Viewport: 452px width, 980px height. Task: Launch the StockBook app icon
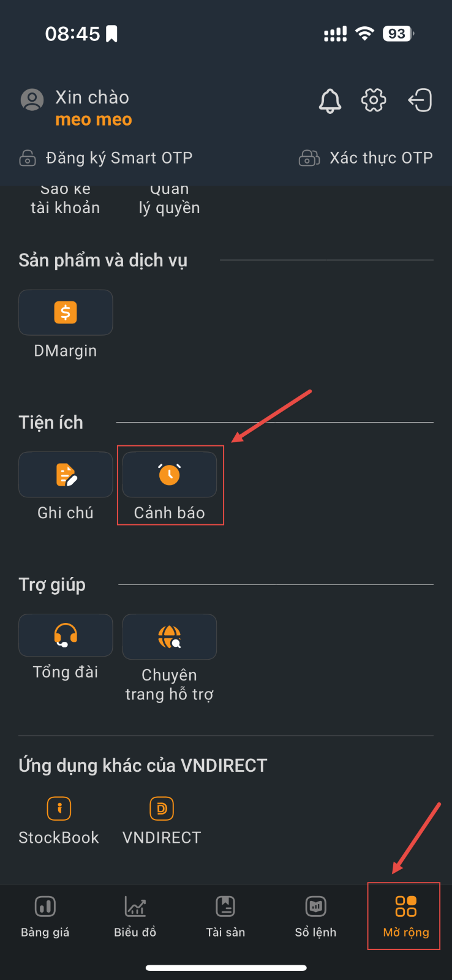click(x=59, y=809)
